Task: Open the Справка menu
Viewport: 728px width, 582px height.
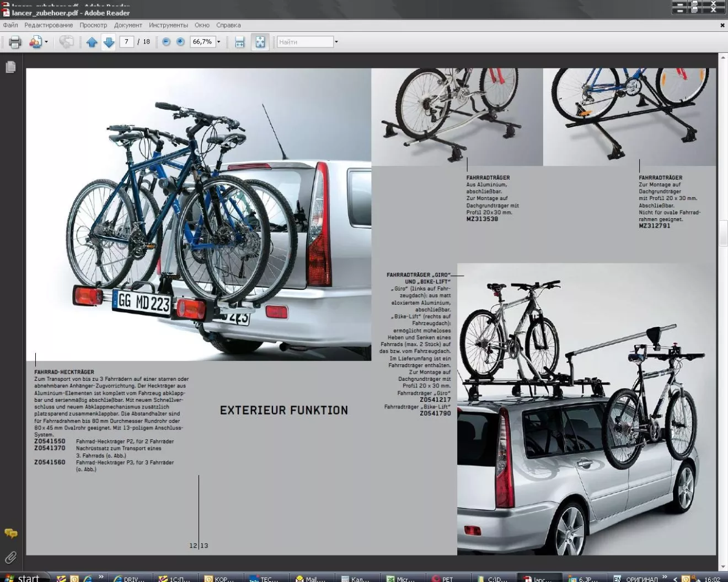Action: click(x=228, y=25)
